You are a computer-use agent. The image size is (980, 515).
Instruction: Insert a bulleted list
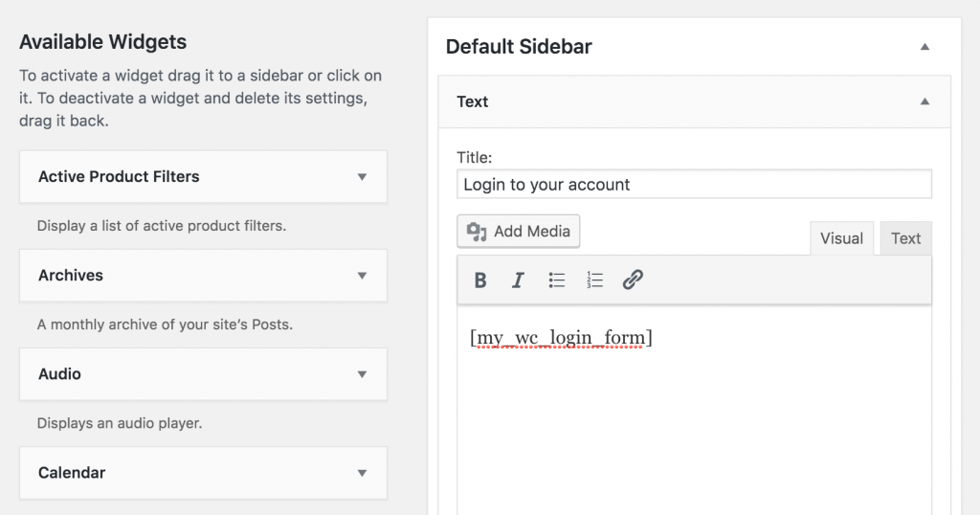coord(556,280)
